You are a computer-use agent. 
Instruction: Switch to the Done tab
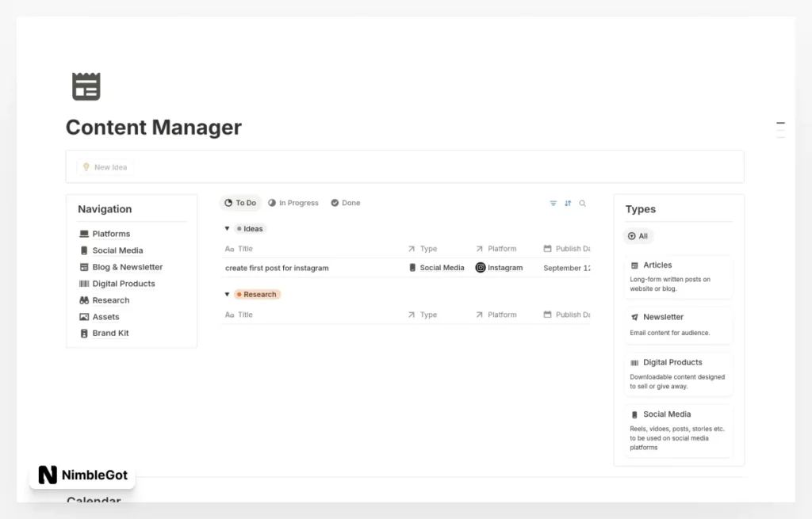[x=346, y=203]
